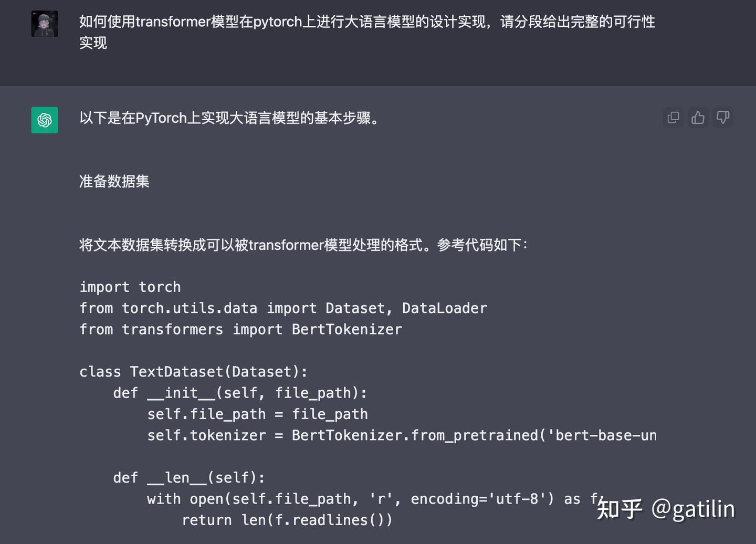Click the 准备数据集 section heading
This screenshot has height=544, width=756.
point(113,181)
